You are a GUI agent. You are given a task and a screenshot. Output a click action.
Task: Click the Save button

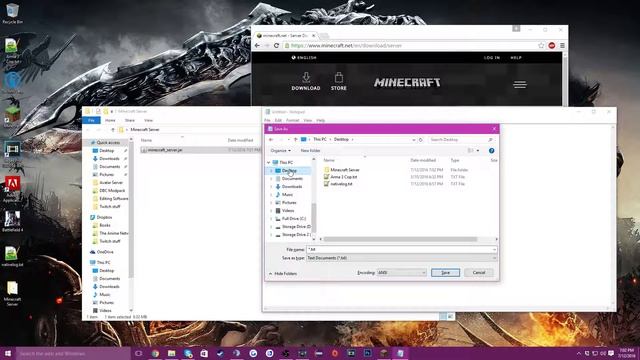[445, 273]
